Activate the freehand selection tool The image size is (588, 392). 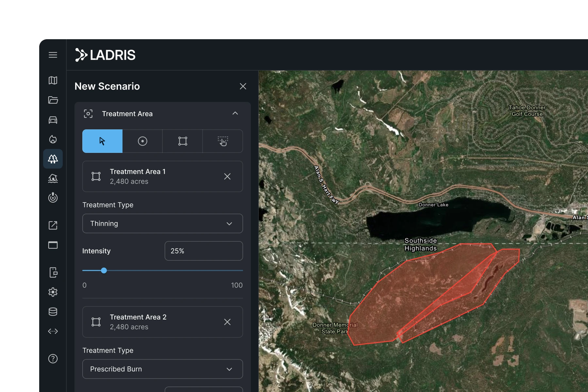(222, 141)
